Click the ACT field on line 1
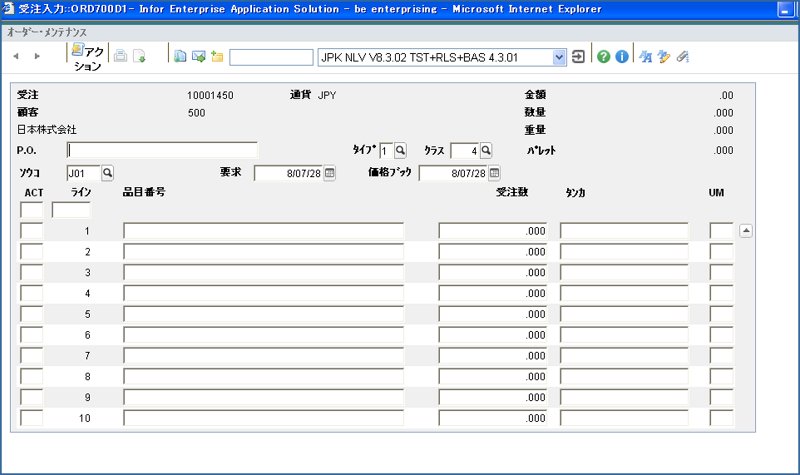The width and height of the screenshot is (800, 475). [x=32, y=231]
